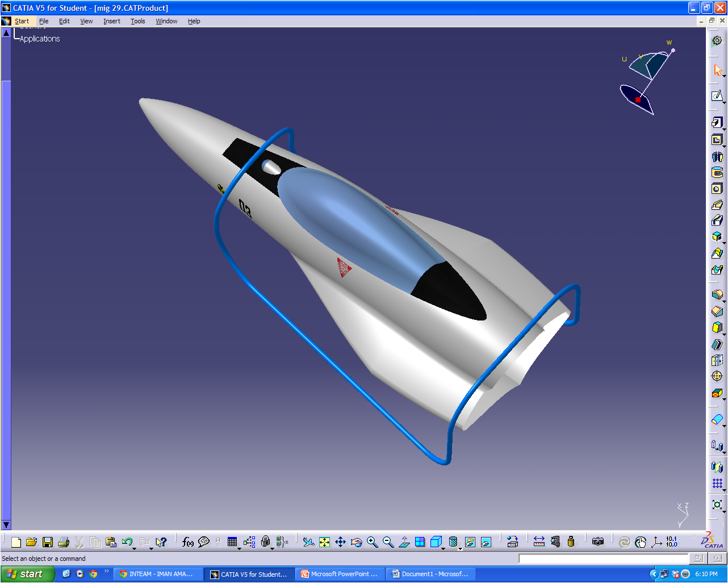Select the Normal View icon

pyautogui.click(x=404, y=542)
